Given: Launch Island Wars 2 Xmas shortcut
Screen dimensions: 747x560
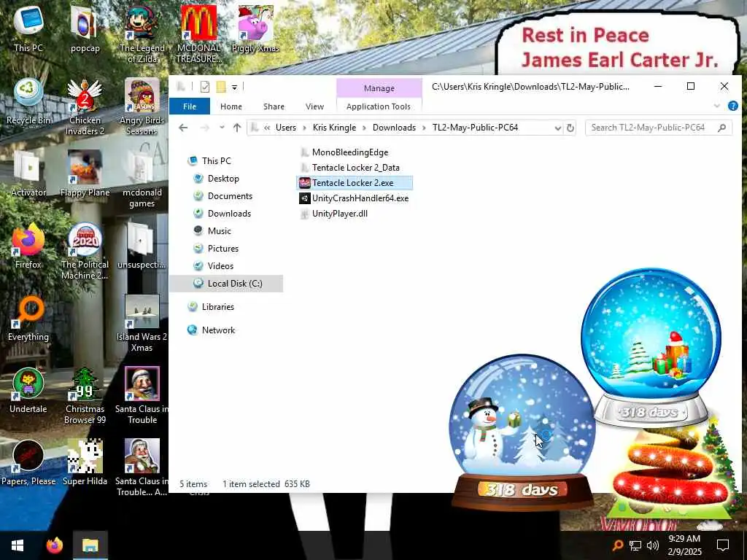Looking at the screenshot, I should (142, 324).
